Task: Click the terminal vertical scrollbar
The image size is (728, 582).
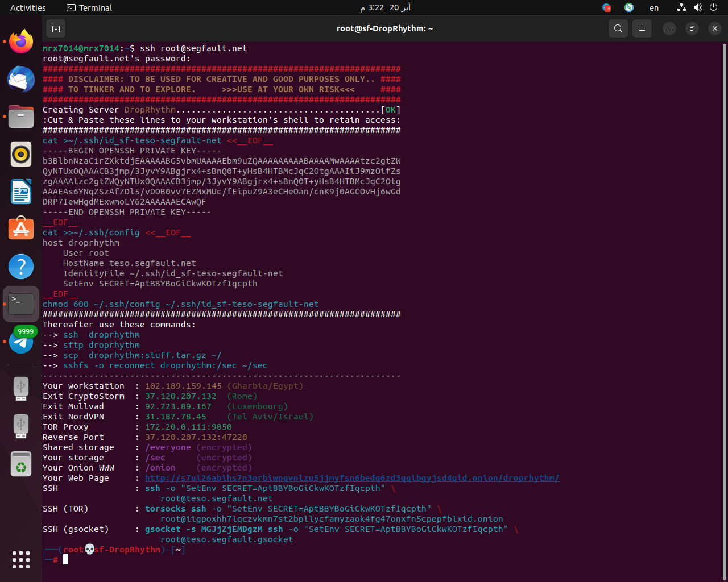Action: [x=724, y=311]
